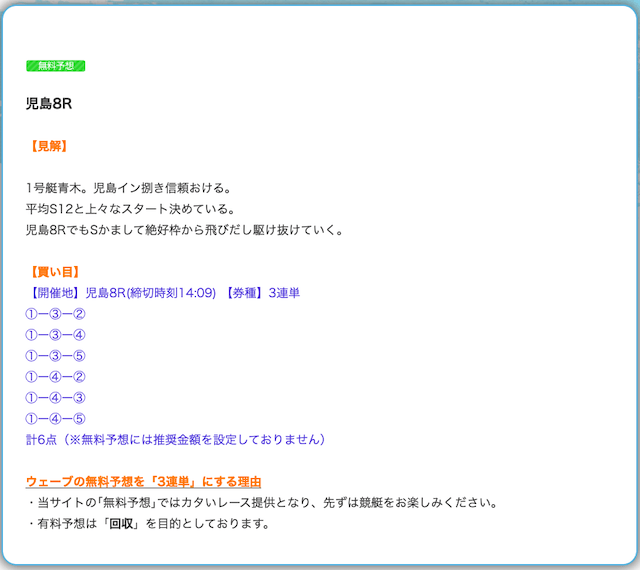Click the 計6点 note line
640x570 pixels.
click(176, 439)
